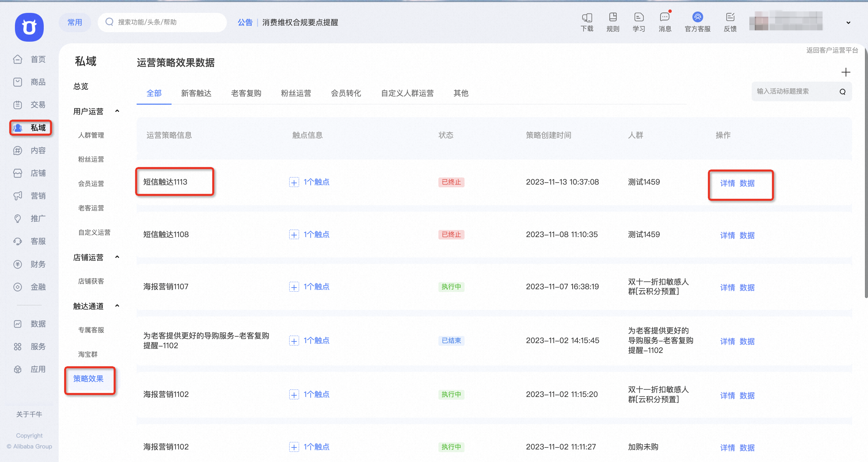This screenshot has height=462, width=868.
Task: Open 金融 in the left sidebar
Action: pyautogui.click(x=29, y=287)
